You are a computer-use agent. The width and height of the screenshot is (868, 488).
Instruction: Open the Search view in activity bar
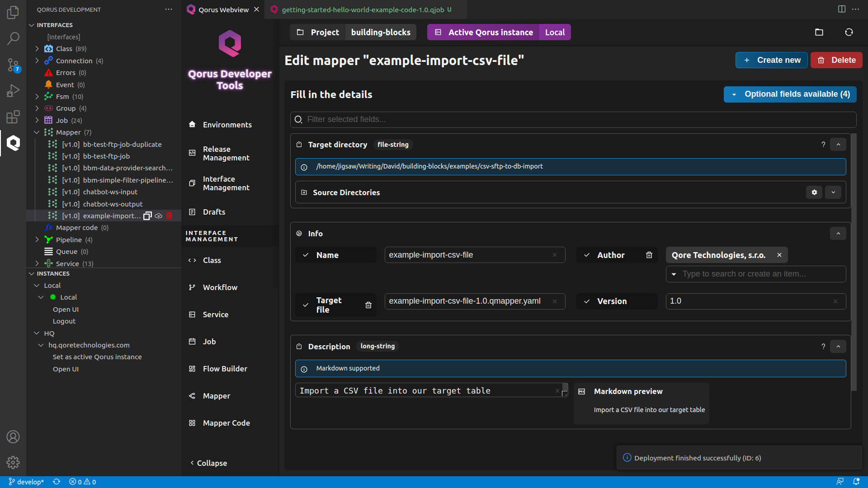point(13,38)
